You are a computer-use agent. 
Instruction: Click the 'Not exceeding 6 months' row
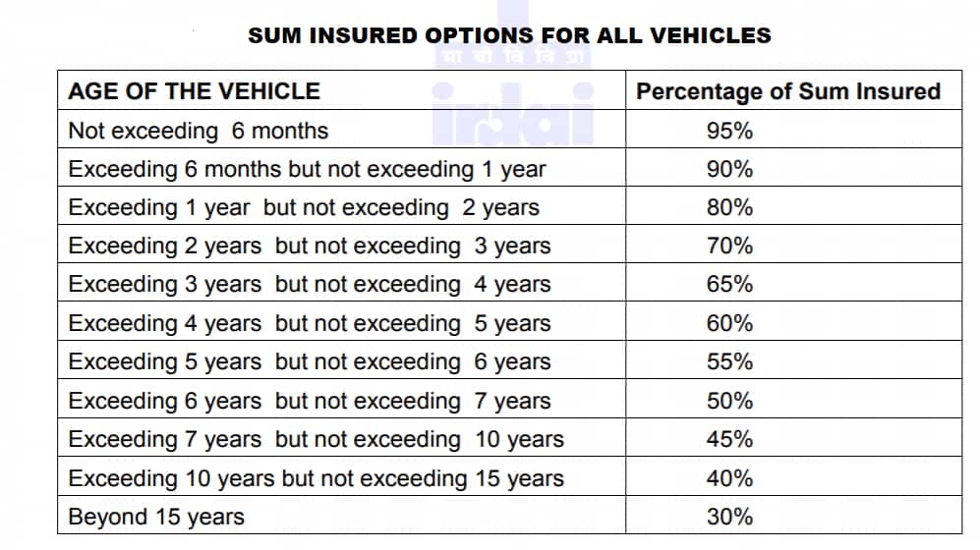pos(199,131)
